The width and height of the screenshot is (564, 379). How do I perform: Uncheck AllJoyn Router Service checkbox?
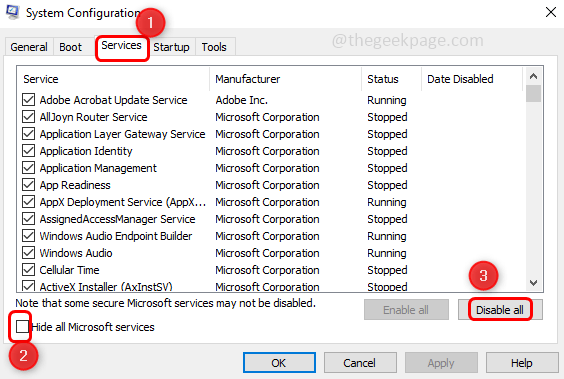tap(28, 117)
